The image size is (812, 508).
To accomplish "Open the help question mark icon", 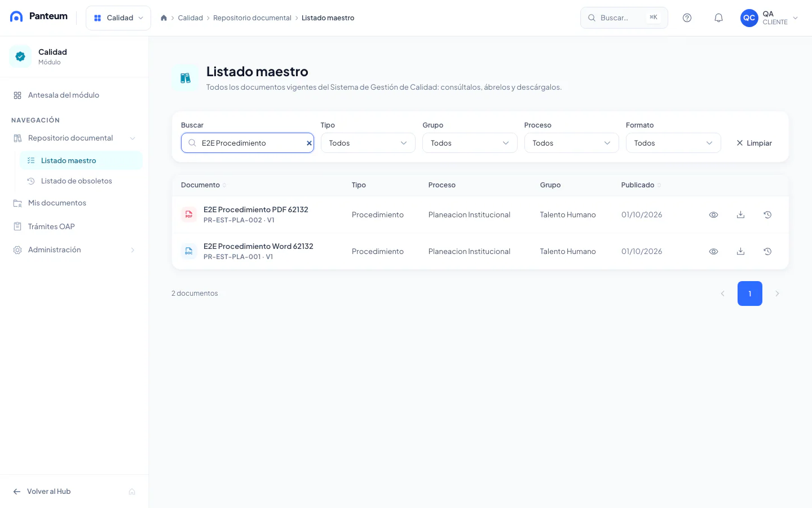I will click(687, 18).
